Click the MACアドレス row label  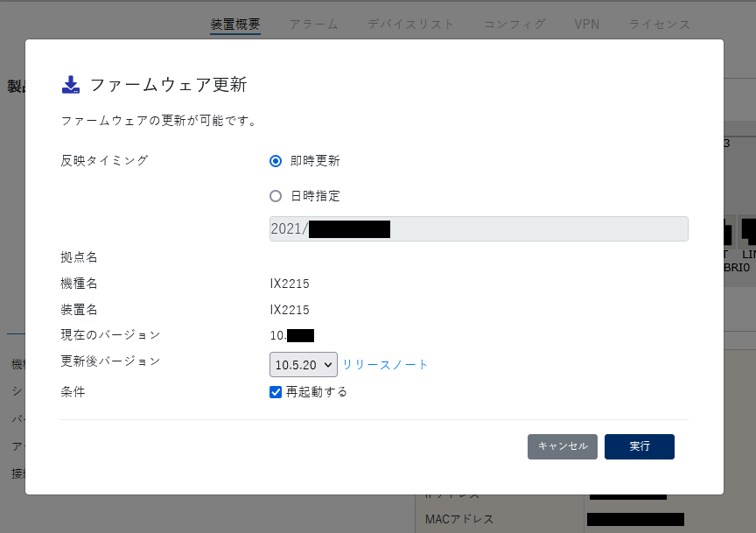click(459, 520)
